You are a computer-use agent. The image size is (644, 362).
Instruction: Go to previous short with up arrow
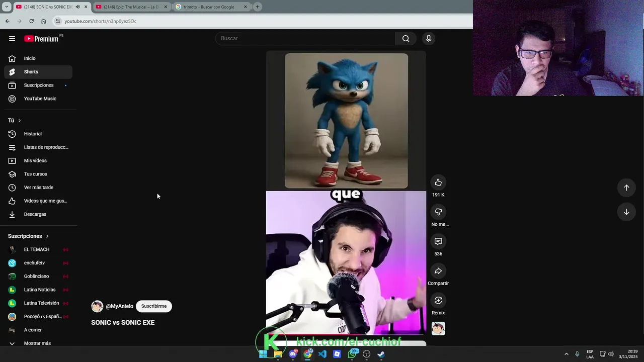pyautogui.click(x=626, y=188)
